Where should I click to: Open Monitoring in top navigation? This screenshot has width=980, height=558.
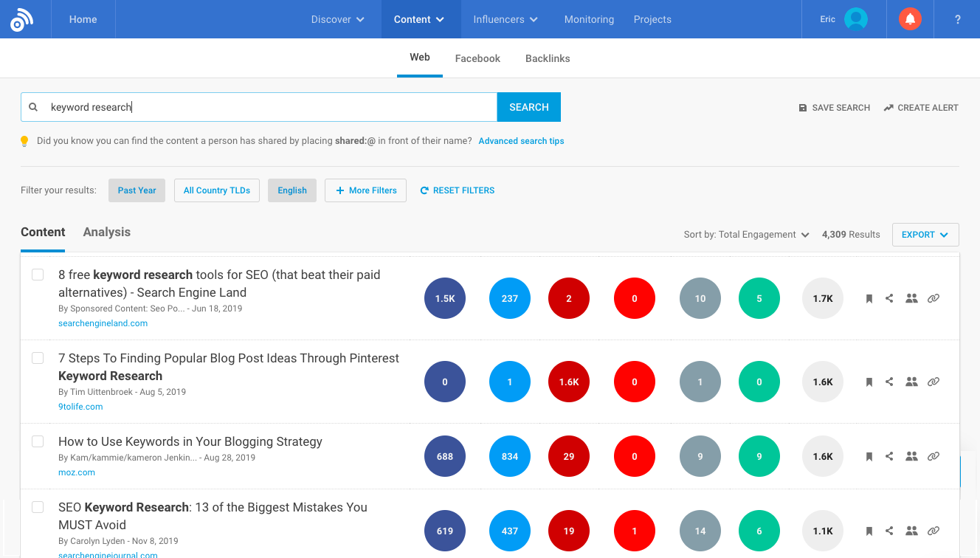point(589,19)
